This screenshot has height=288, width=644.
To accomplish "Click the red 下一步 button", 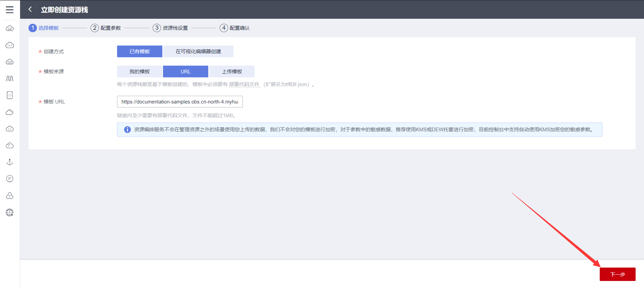I will (x=617, y=274).
